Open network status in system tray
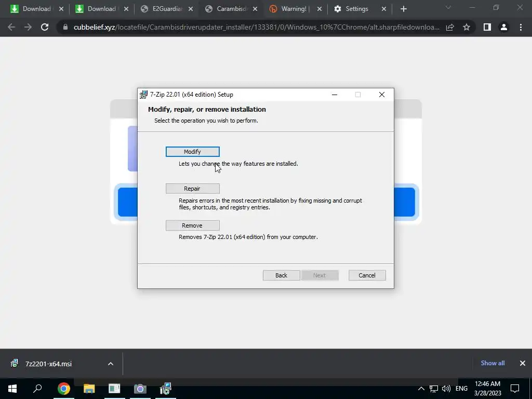This screenshot has height=399, width=532. (434, 389)
